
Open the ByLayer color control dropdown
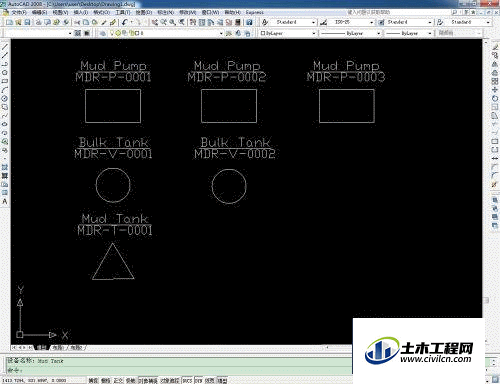pyautogui.click(x=288, y=33)
